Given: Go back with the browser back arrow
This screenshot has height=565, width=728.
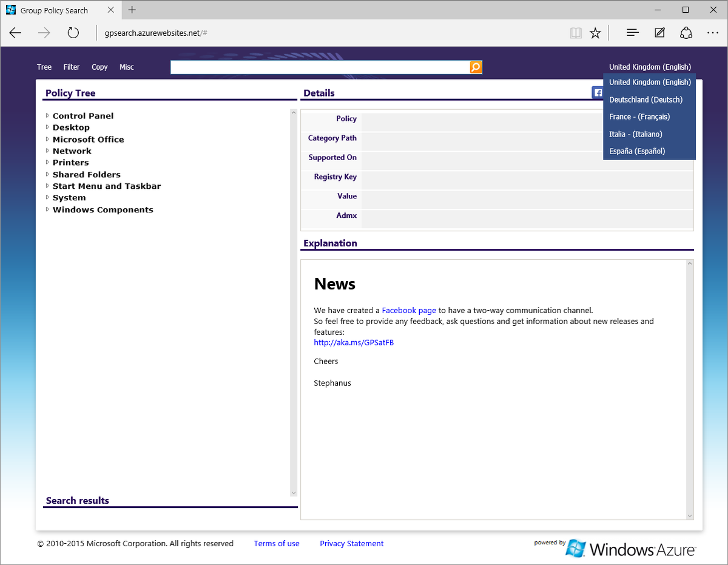Looking at the screenshot, I should (x=16, y=33).
